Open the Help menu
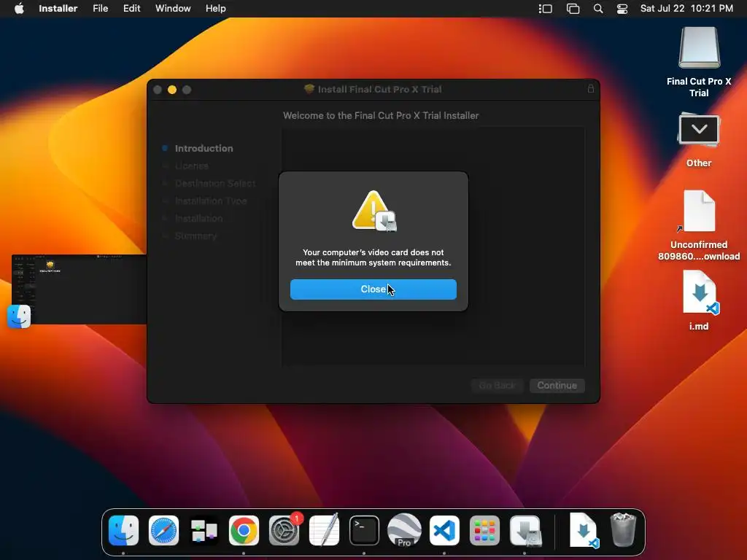This screenshot has height=560, width=747. pos(215,9)
